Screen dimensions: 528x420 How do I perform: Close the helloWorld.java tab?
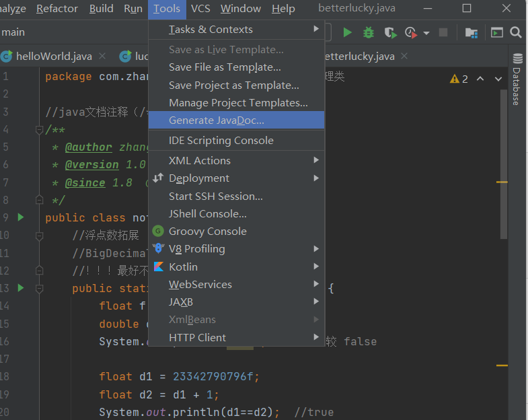(102, 56)
